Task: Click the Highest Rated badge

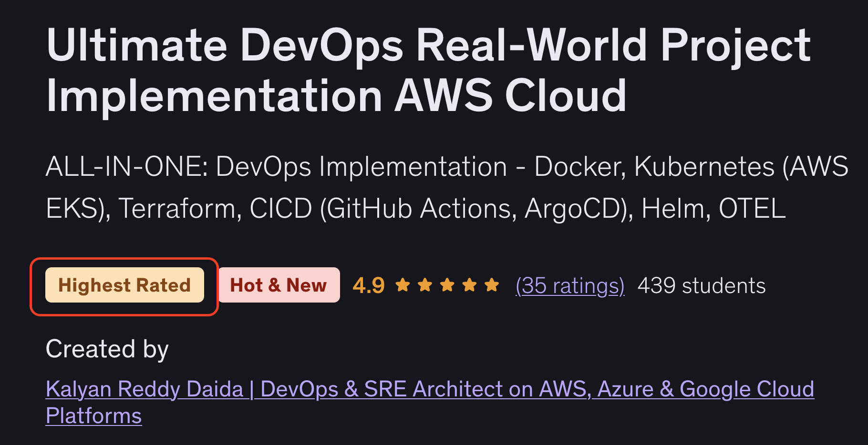Action: 124,285
